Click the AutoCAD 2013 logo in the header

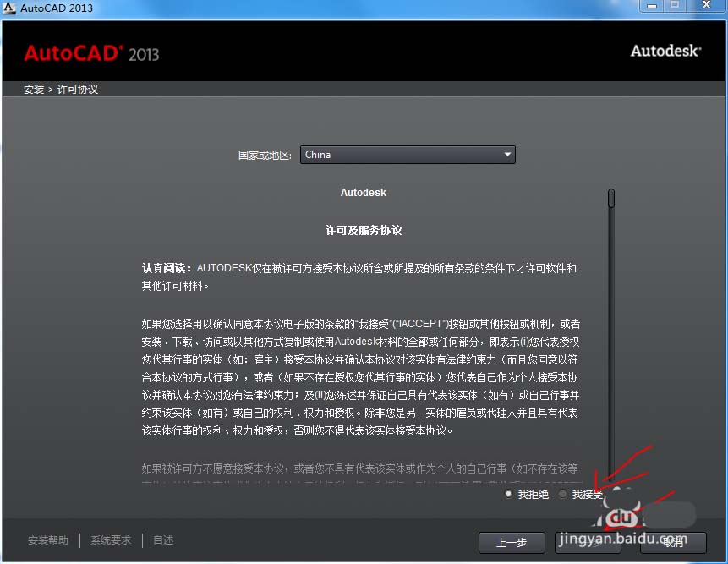coord(91,53)
